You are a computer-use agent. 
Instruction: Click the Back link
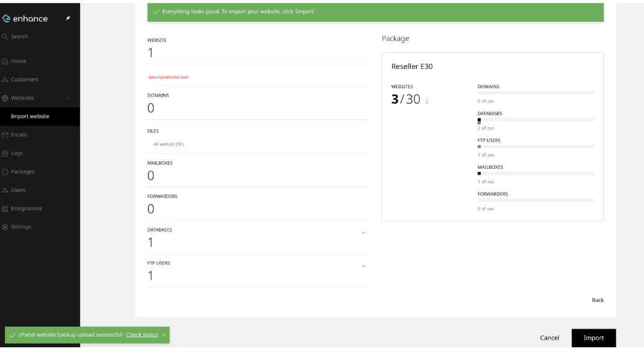(597, 300)
